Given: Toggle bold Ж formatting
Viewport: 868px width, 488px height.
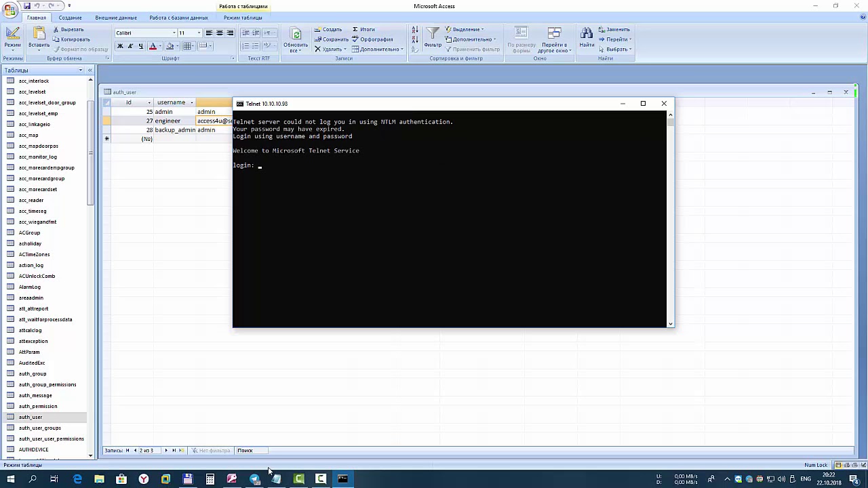Looking at the screenshot, I should point(120,46).
